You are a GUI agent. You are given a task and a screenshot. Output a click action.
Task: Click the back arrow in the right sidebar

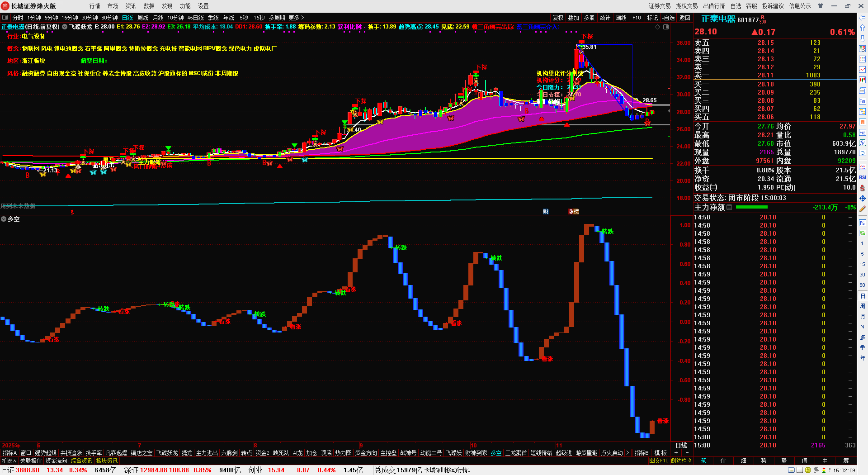coord(862,18)
